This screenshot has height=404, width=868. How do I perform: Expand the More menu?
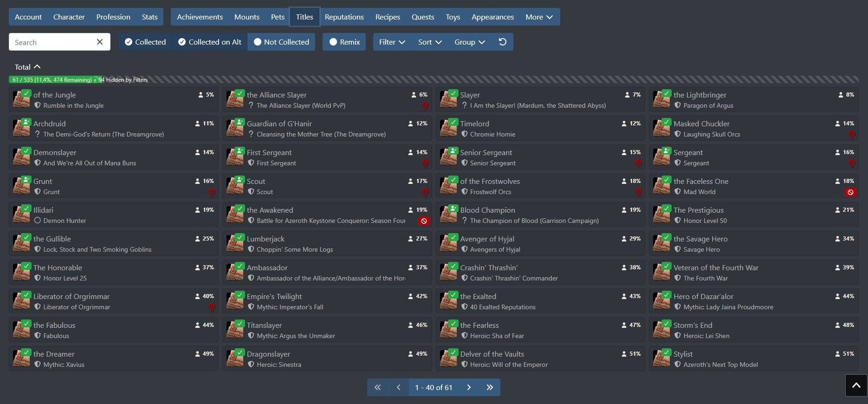(539, 17)
